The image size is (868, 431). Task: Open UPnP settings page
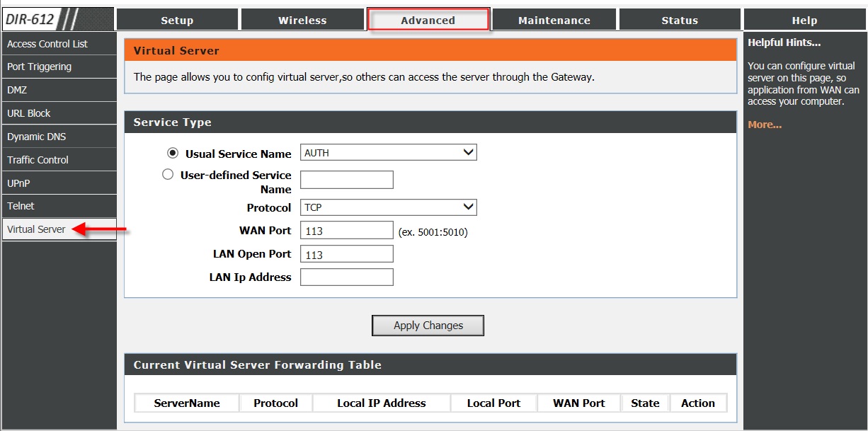point(59,183)
